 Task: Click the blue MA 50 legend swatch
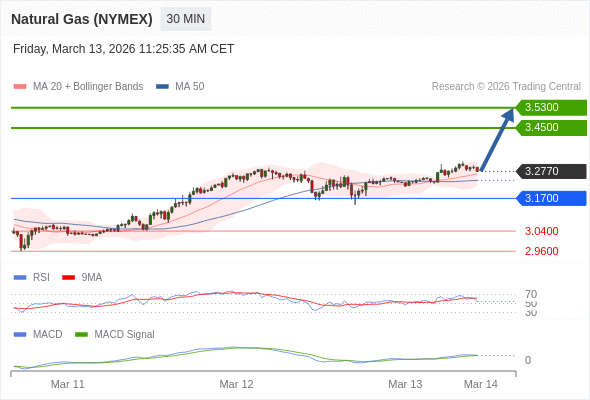tap(162, 87)
